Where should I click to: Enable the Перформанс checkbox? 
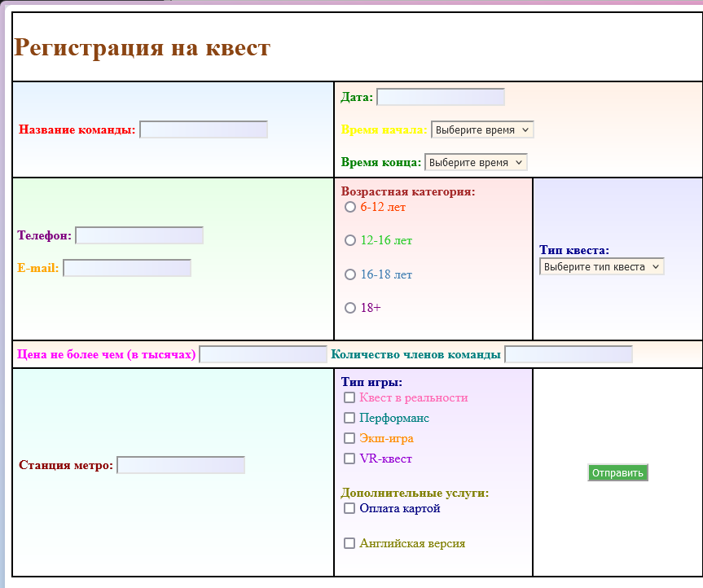pos(349,418)
